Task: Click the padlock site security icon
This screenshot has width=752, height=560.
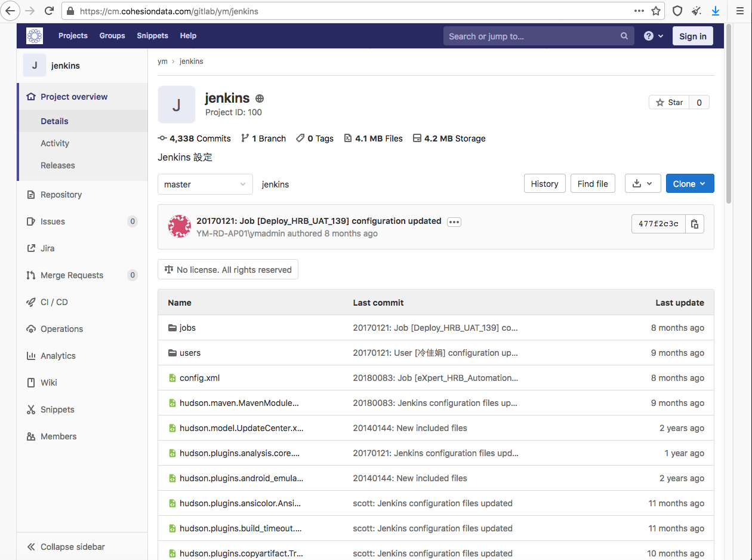Action: (x=70, y=11)
